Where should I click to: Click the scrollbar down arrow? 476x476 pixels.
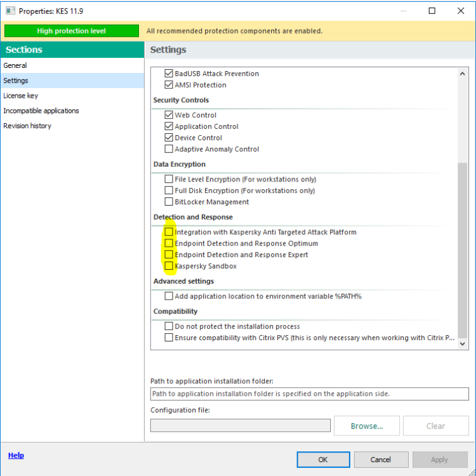[x=462, y=343]
